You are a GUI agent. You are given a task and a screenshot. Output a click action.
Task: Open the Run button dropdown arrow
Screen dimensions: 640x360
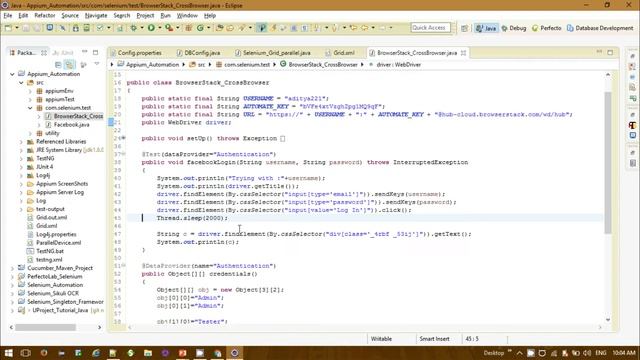[x=160, y=28]
